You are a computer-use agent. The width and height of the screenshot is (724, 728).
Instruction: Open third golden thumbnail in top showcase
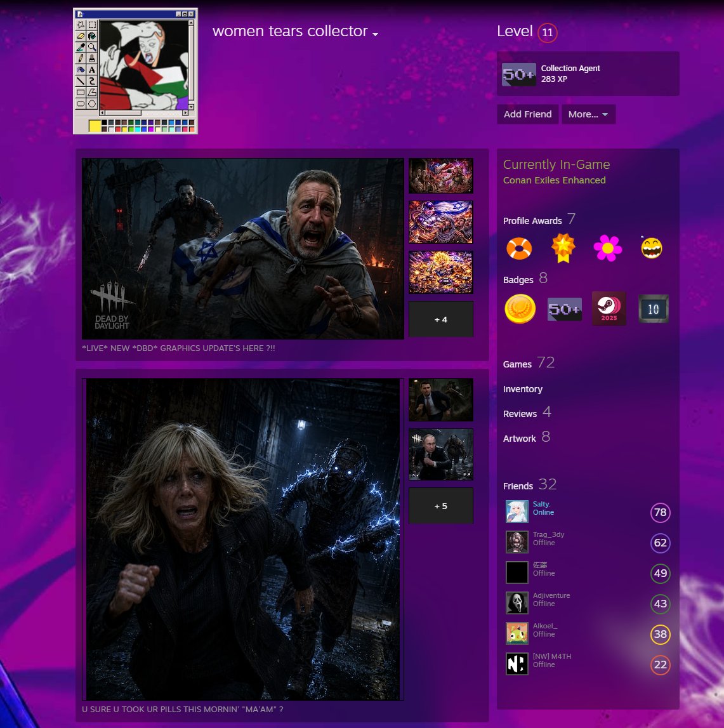441,272
